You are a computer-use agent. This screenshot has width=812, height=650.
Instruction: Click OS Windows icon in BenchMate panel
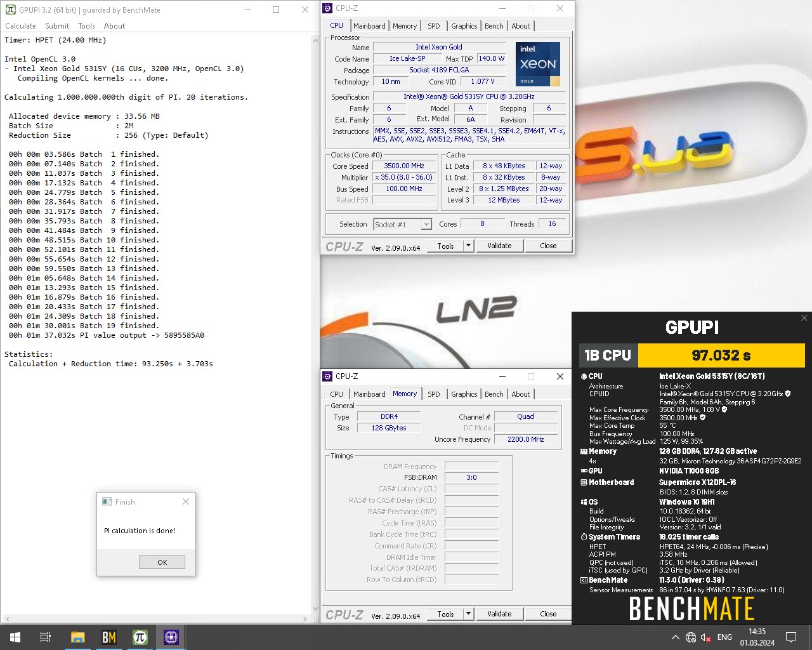[x=584, y=502]
